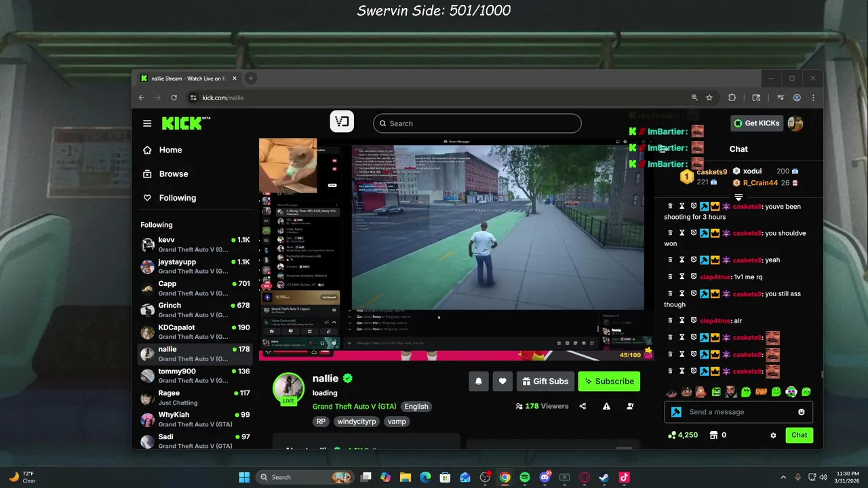Open KDCapalot channel in Following list
868x488 pixels.
coord(195,332)
